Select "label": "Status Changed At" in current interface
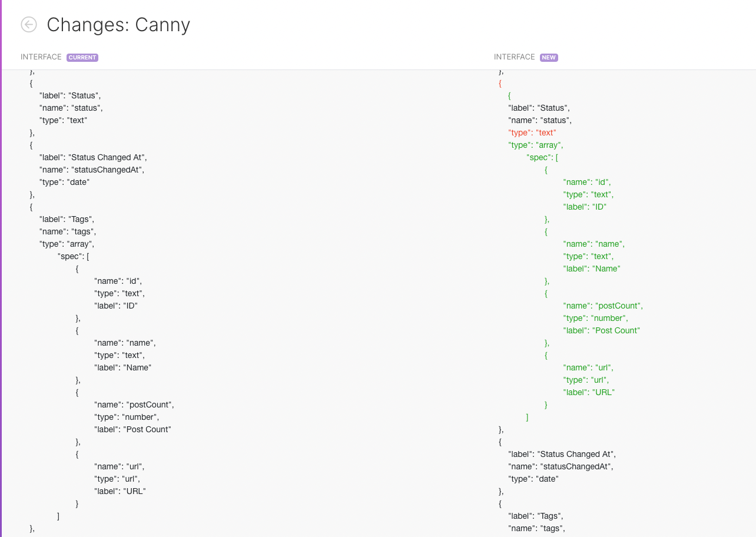The height and width of the screenshot is (537, 756). click(x=93, y=157)
